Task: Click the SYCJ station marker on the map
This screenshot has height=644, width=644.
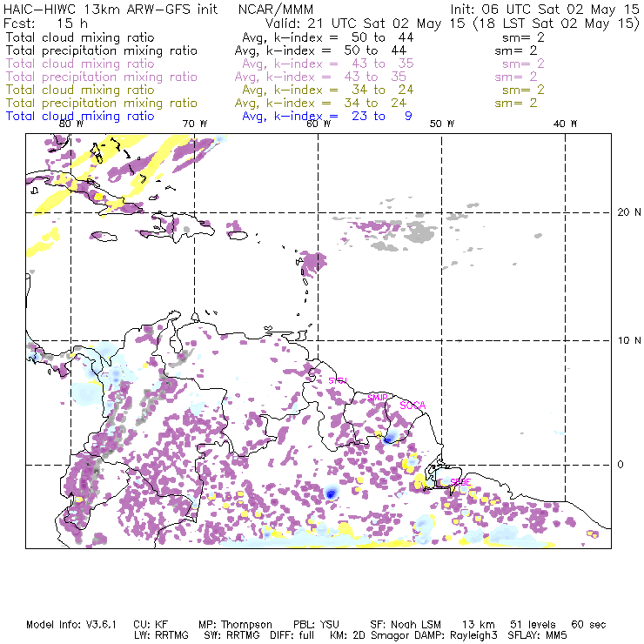Action: pos(338,380)
